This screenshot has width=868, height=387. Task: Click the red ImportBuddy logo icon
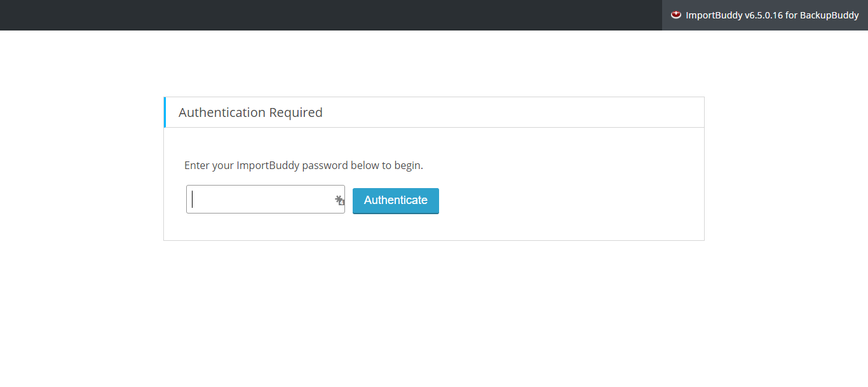pyautogui.click(x=676, y=15)
